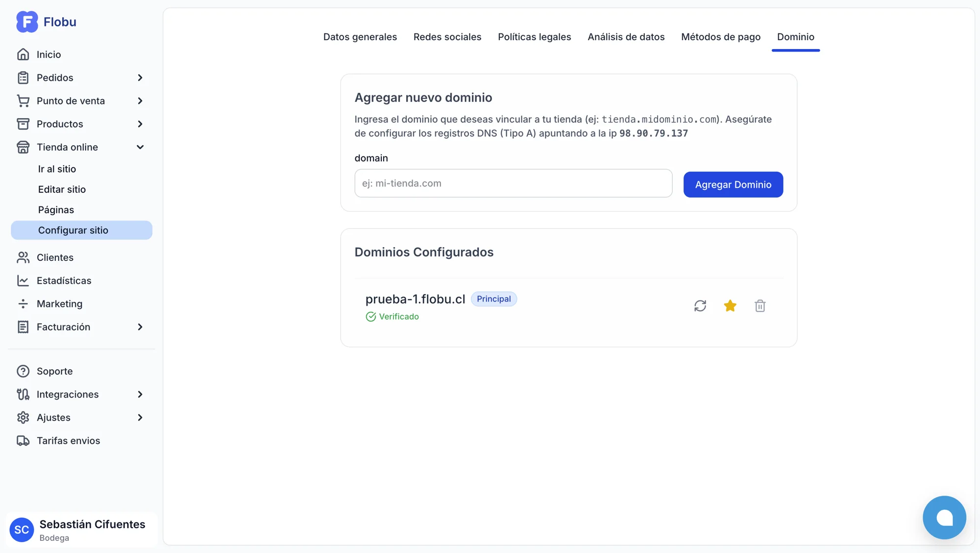Click inside the domain input field

(x=513, y=183)
